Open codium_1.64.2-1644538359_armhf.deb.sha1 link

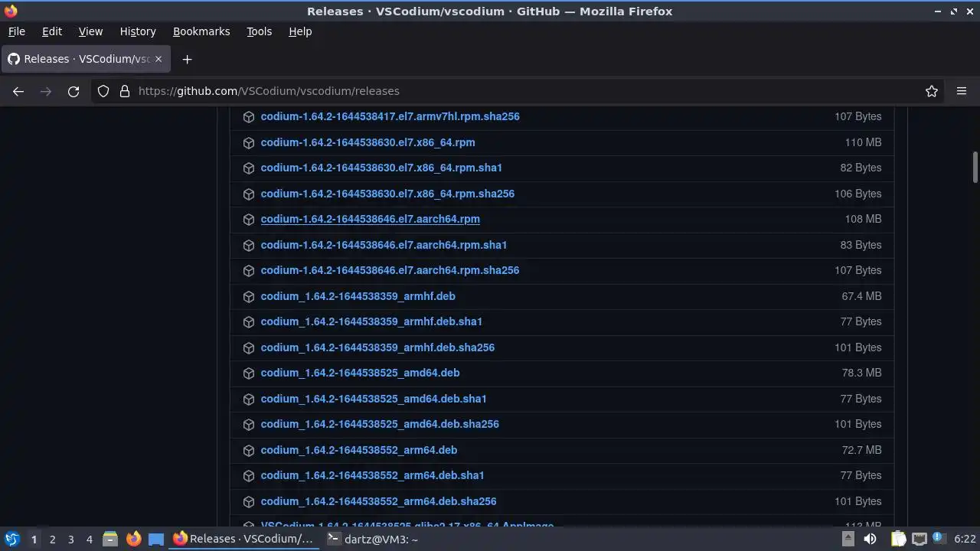371,321
